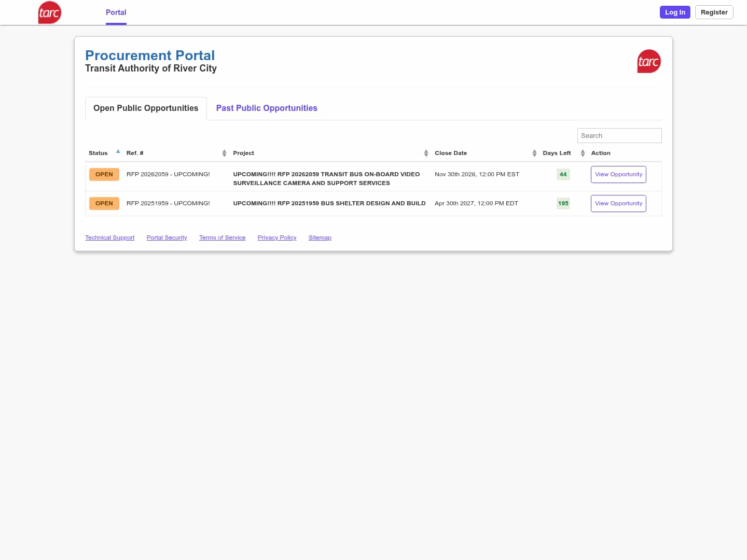
Task: Click the Action column header
Action: coord(601,153)
